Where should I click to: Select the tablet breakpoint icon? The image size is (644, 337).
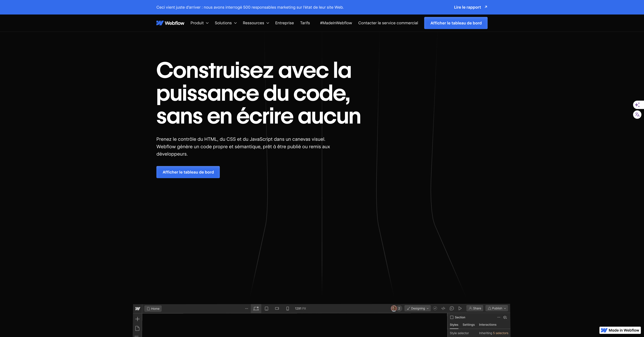(x=266, y=309)
